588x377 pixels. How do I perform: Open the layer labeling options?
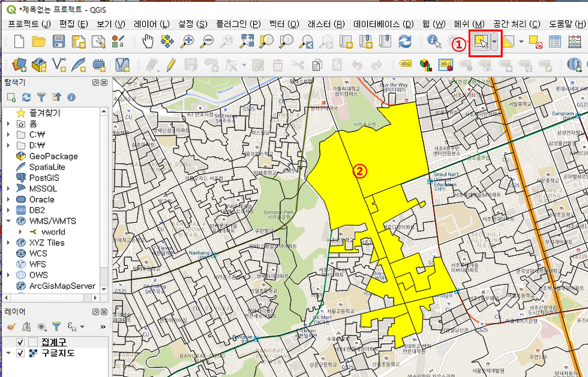407,65
